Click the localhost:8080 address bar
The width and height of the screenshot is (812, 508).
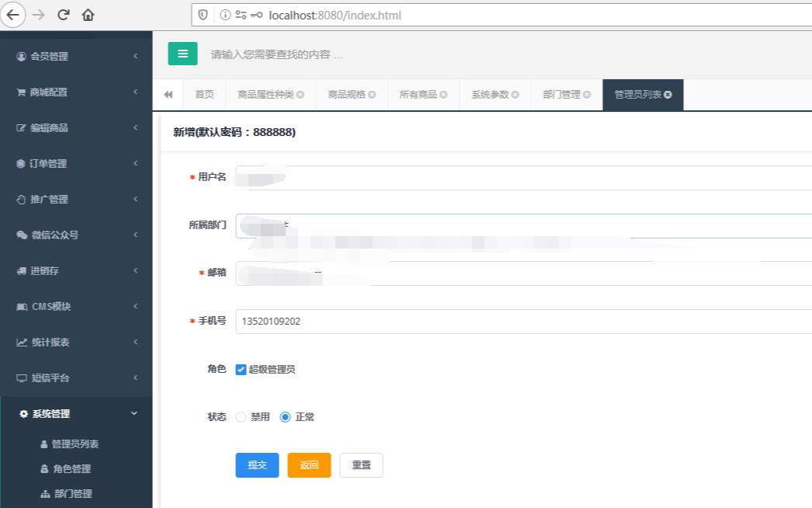[x=501, y=15]
